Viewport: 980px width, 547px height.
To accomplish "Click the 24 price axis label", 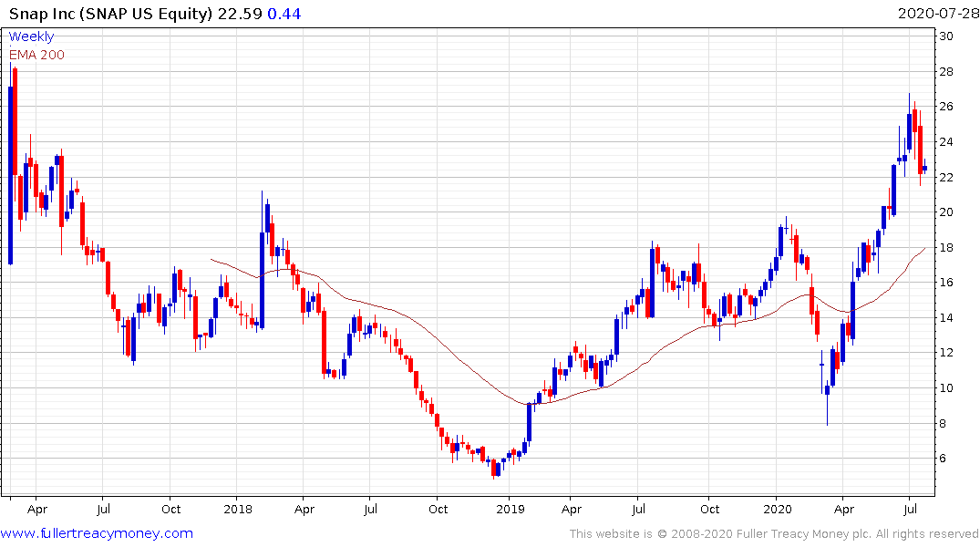I will pos(946,142).
